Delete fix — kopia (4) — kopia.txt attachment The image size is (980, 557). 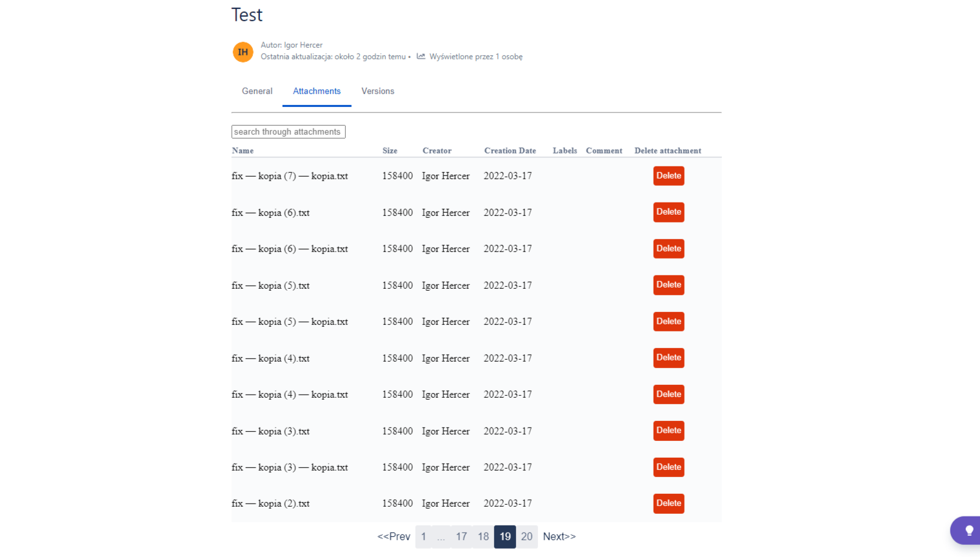click(668, 395)
